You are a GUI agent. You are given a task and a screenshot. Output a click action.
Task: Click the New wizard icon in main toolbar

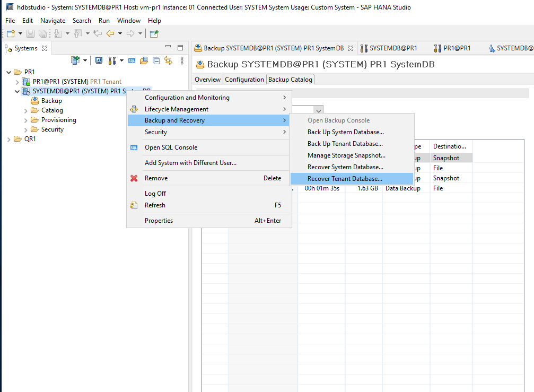(10, 33)
